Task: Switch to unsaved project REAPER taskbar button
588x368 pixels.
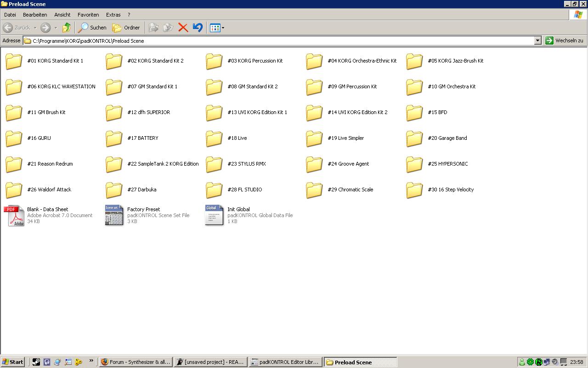Action: coord(210,362)
